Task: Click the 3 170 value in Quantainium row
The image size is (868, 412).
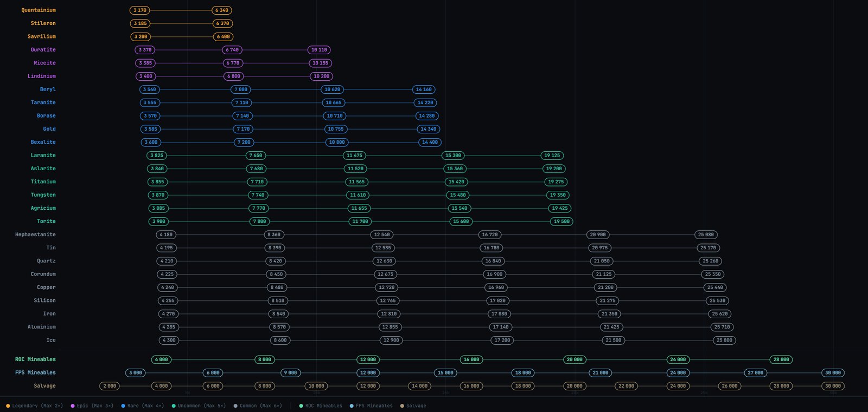Action: click(140, 10)
